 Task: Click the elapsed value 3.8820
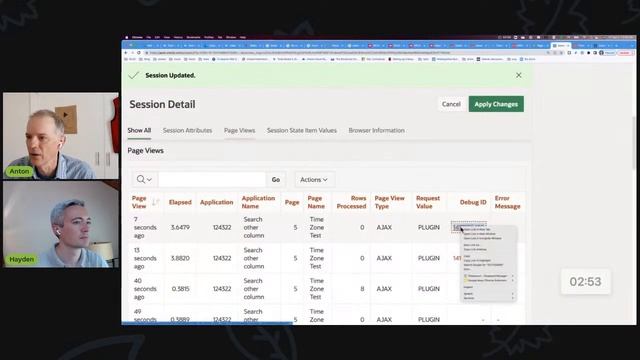tap(180, 258)
